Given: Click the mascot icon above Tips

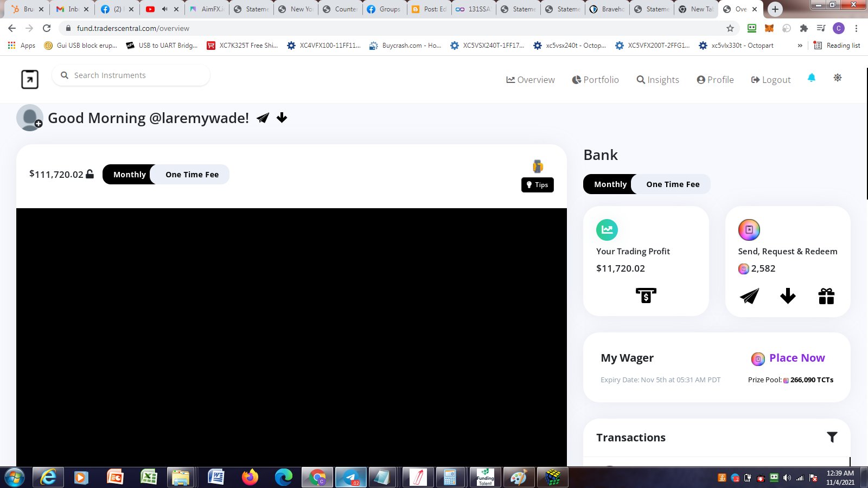Looking at the screenshot, I should (538, 166).
